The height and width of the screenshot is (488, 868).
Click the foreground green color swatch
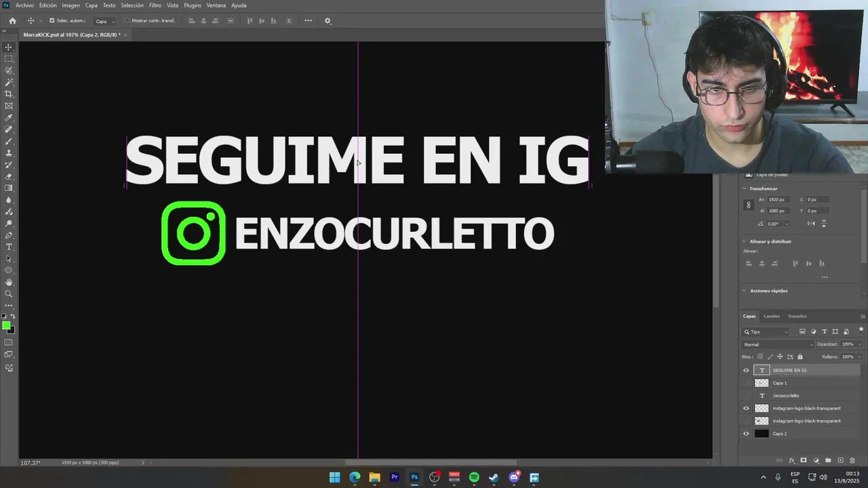tap(6, 326)
